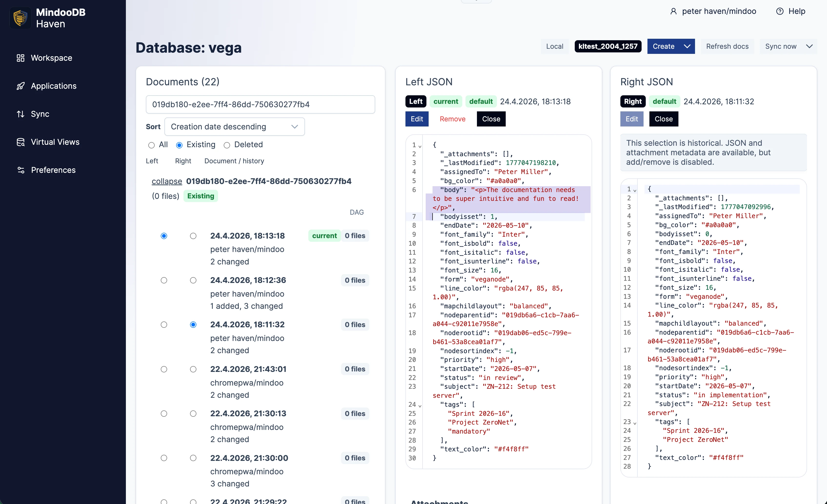Select the kltest_2004_1257 database tab
This screenshot has height=504, width=827.
click(x=608, y=46)
